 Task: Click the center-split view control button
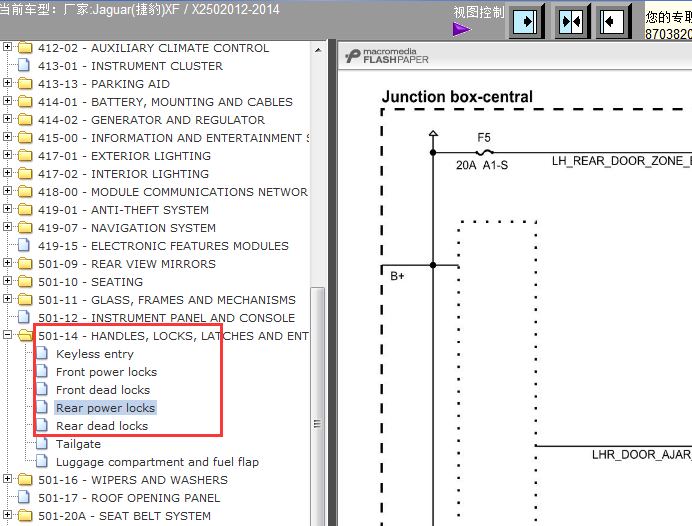pyautogui.click(x=572, y=21)
